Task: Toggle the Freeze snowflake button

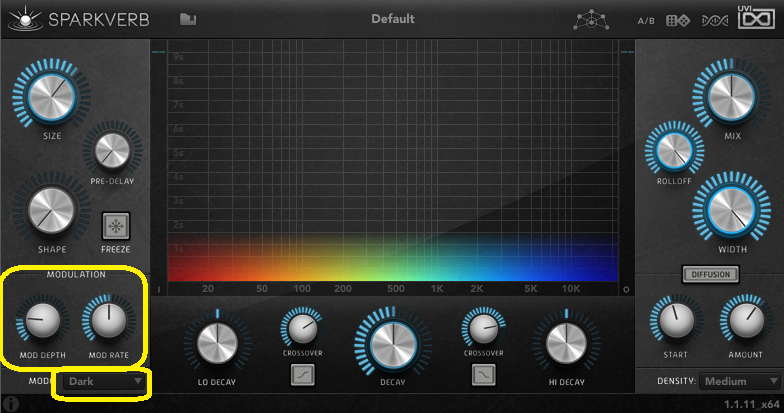Action: (116, 225)
